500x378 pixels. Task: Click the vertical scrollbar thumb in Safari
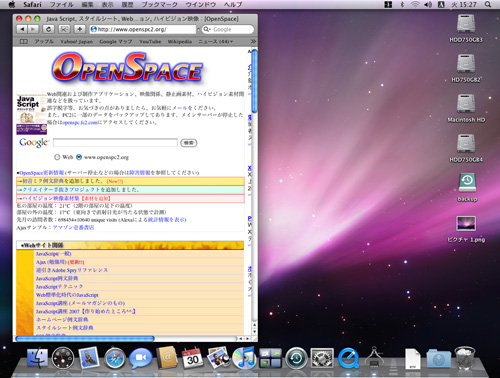coord(254,81)
